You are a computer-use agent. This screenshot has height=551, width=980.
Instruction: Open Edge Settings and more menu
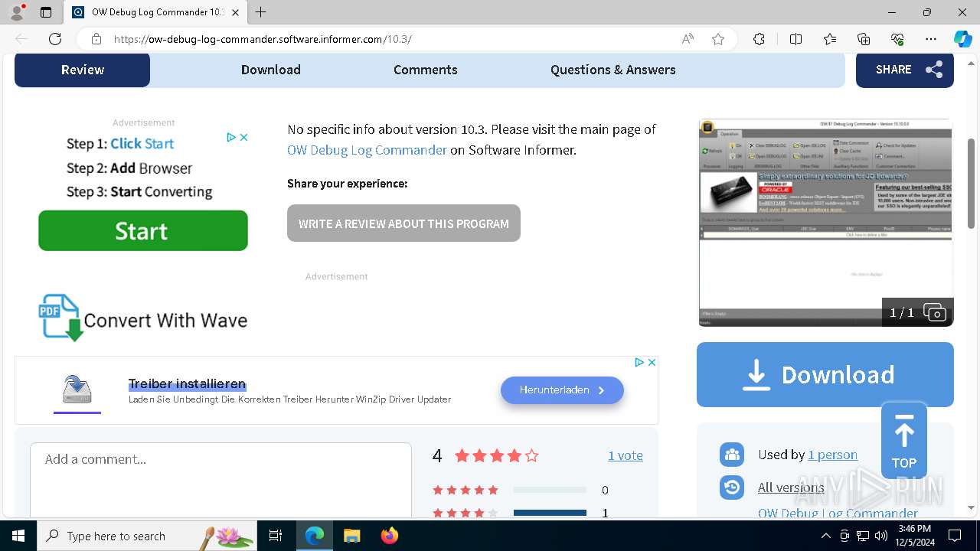click(x=931, y=39)
